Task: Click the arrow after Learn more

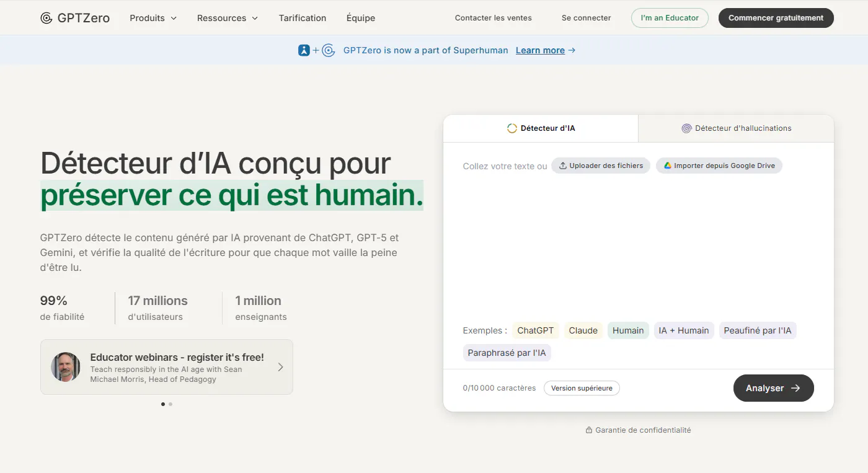Action: click(572, 50)
